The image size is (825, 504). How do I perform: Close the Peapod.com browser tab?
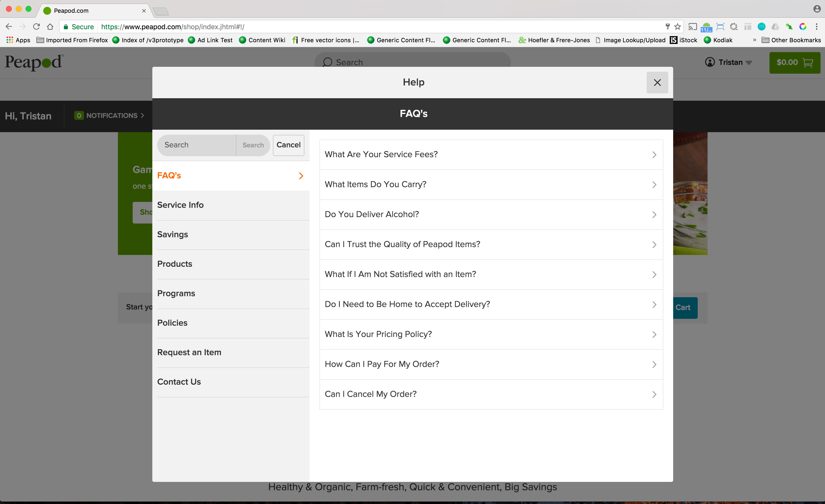(144, 11)
